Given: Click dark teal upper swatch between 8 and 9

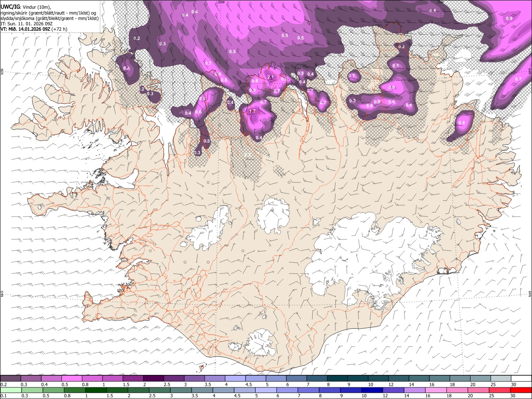Looking at the screenshot, I should [x=337, y=379].
